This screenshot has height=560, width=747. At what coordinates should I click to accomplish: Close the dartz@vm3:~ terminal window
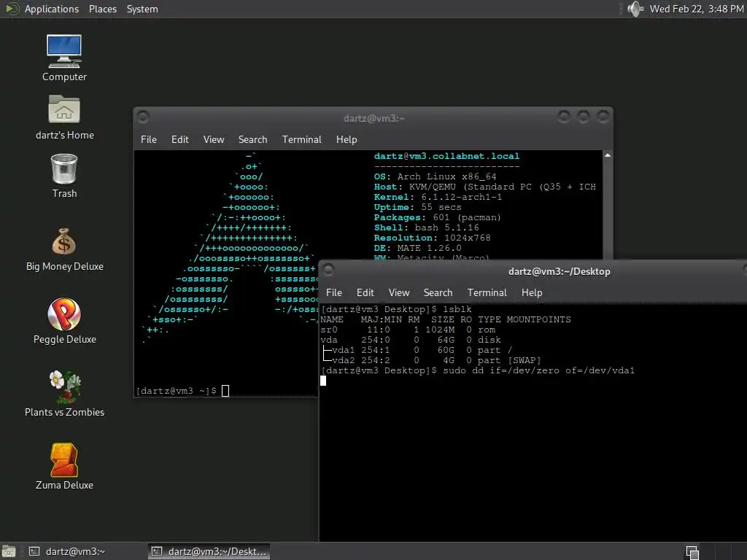(x=603, y=117)
